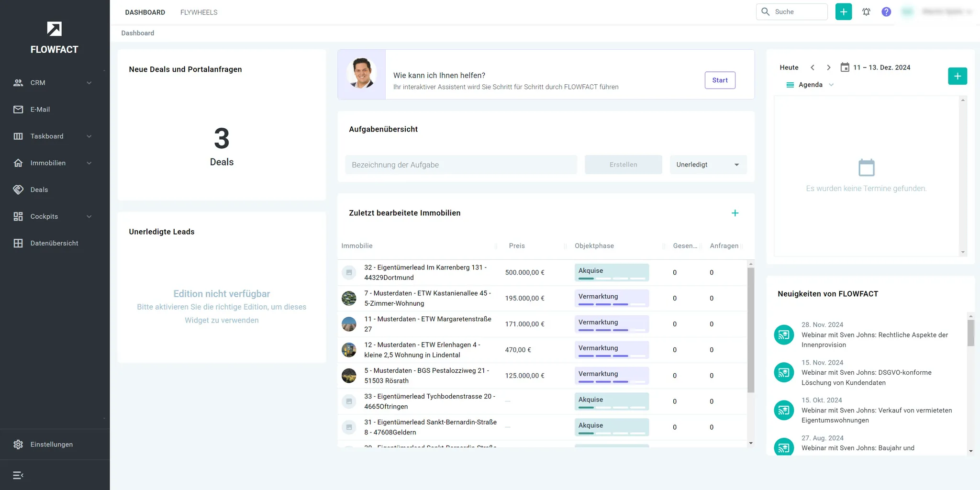Viewport: 980px width, 490px height.
Task: Open the E-Mail menu entry
Action: tap(55, 110)
